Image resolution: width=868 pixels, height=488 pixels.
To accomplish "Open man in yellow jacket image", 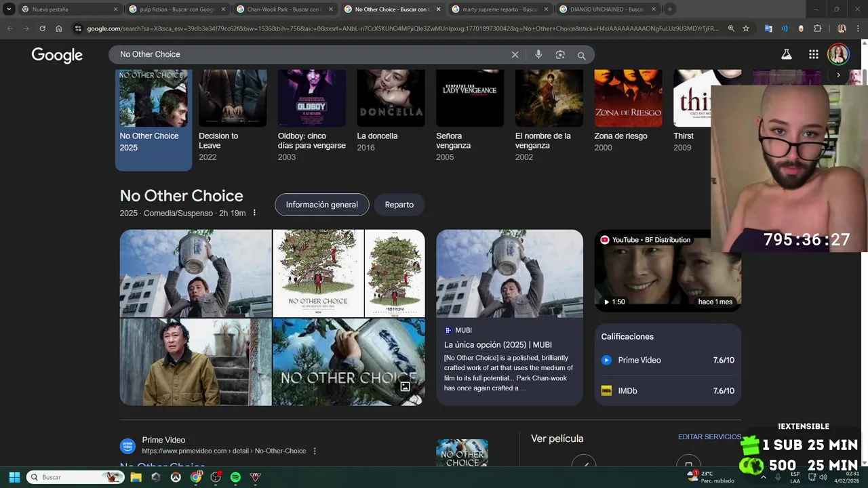I will [195, 362].
